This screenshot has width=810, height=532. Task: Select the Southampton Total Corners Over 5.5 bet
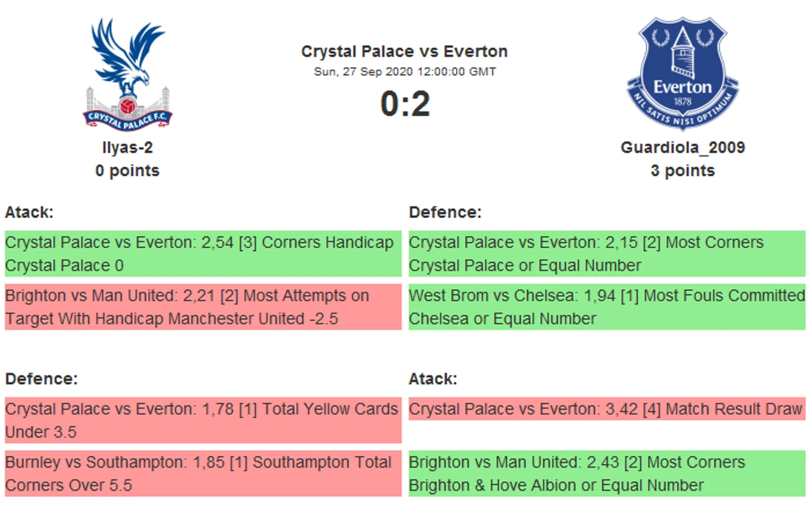[202, 473]
